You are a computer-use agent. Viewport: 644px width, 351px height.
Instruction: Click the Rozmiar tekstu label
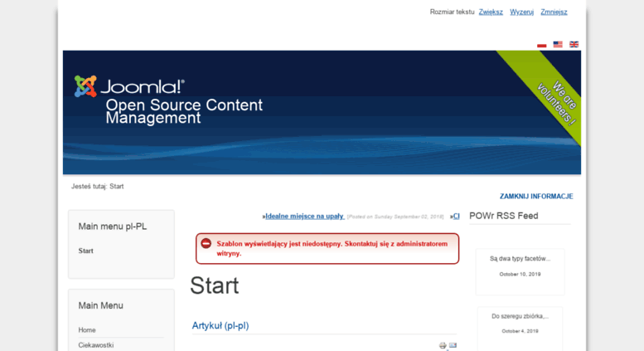[453, 12]
